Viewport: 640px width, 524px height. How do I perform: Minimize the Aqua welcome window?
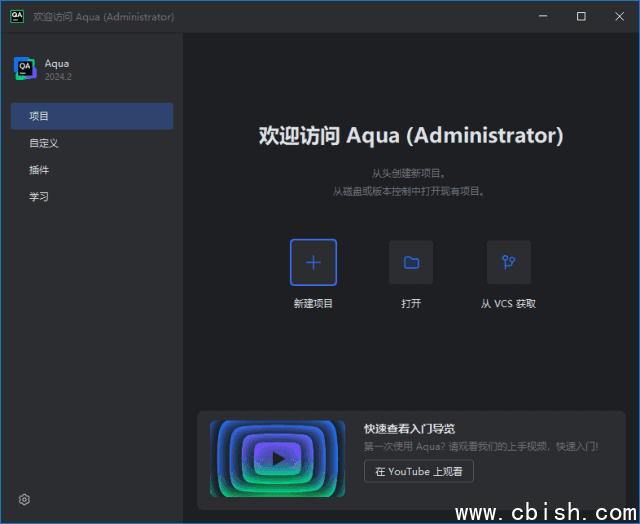click(543, 16)
